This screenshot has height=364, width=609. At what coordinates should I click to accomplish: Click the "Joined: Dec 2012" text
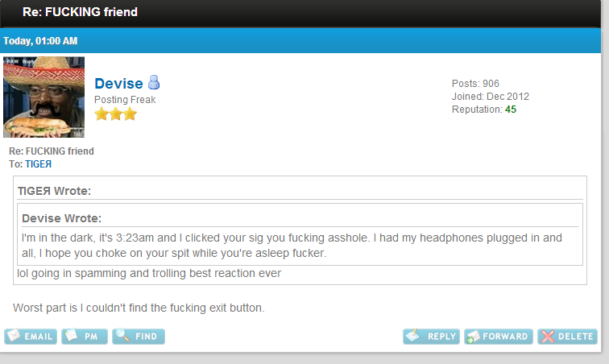click(491, 97)
